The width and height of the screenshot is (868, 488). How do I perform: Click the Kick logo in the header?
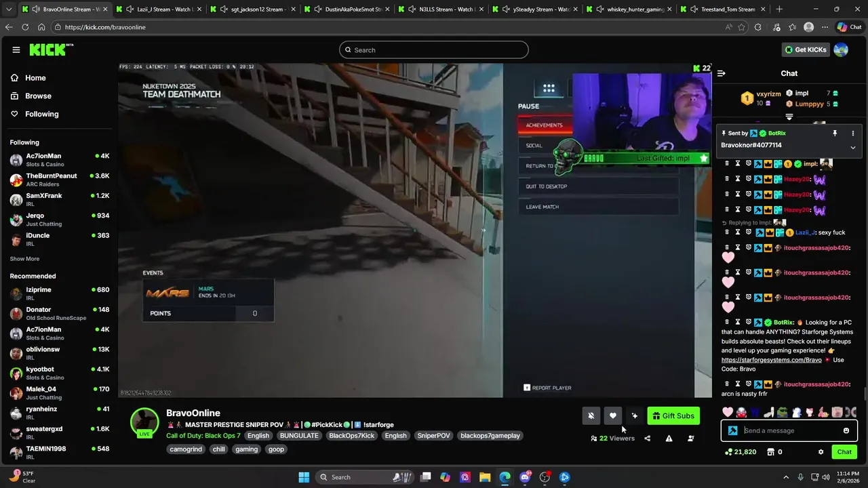coord(51,49)
